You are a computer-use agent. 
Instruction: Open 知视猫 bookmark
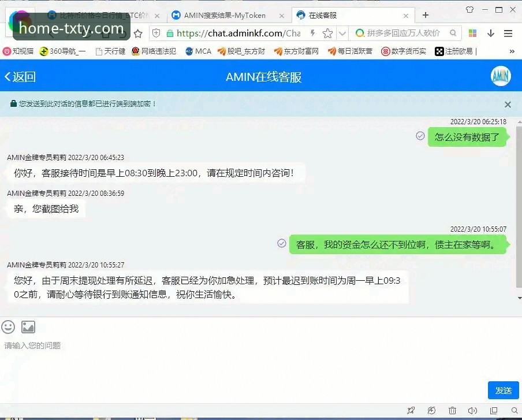point(18,51)
